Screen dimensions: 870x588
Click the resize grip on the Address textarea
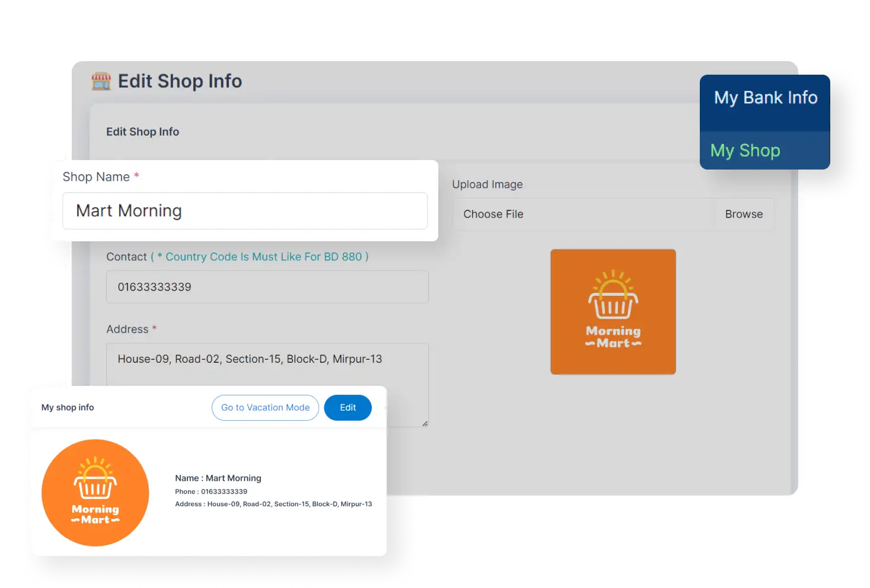(425, 423)
